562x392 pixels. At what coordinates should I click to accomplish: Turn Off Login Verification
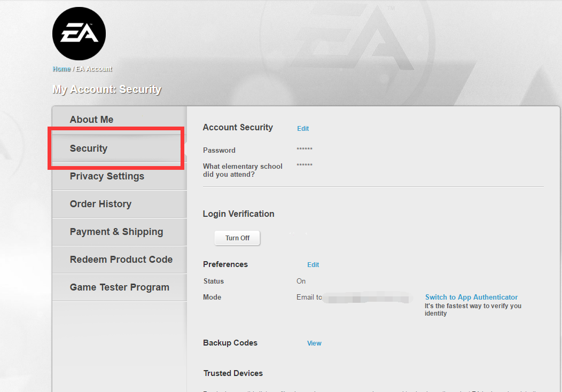(237, 238)
